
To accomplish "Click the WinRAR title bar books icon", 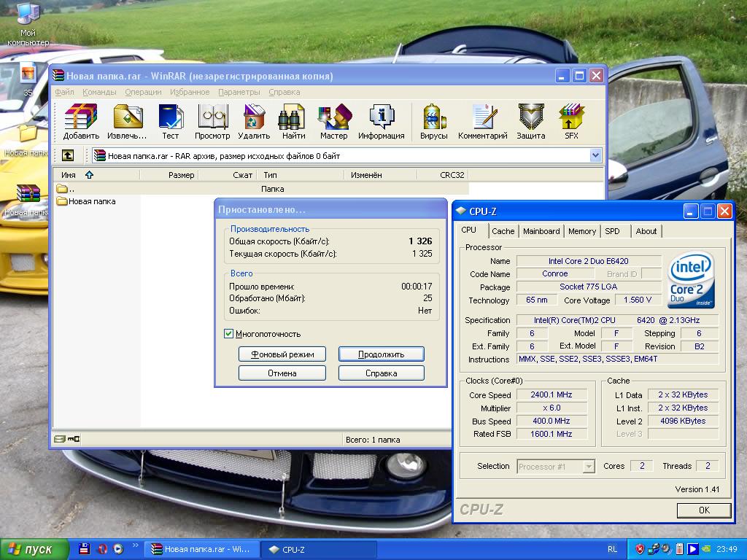I will click(x=58, y=75).
